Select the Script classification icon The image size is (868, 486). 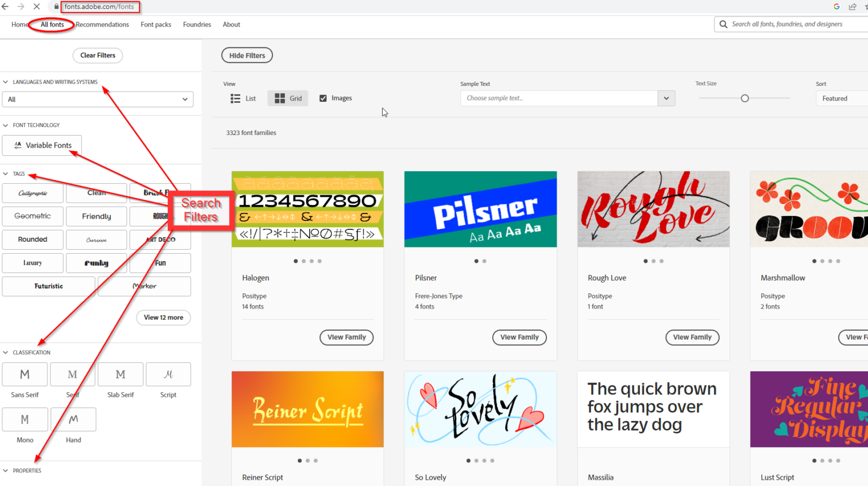(168, 374)
